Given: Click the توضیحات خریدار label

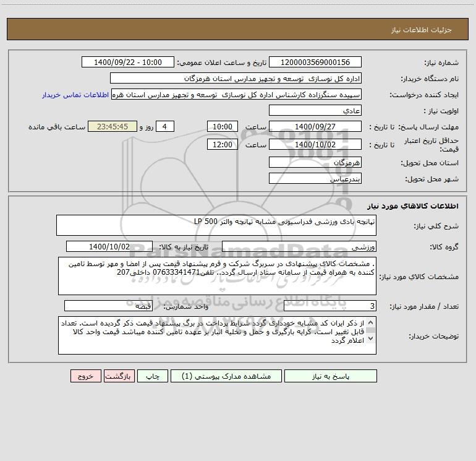Looking at the screenshot, I should [433, 336].
